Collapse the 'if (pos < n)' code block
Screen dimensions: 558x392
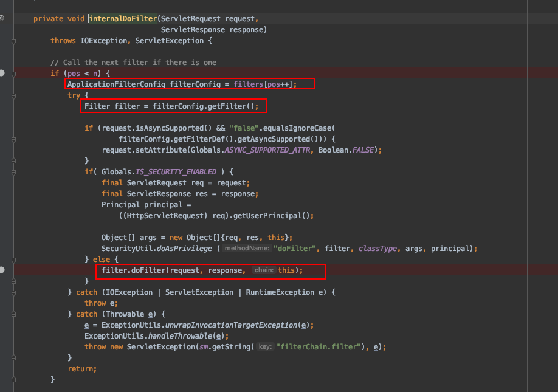[x=13, y=74]
